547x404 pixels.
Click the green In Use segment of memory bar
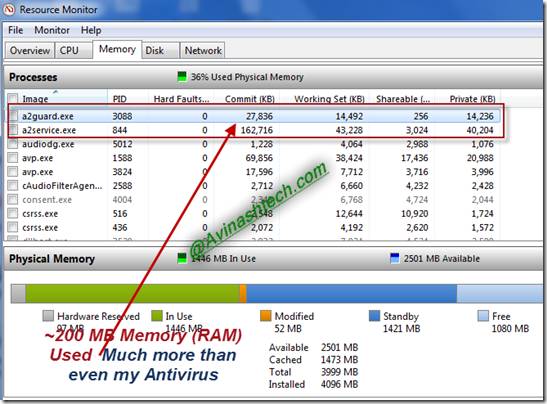133,293
